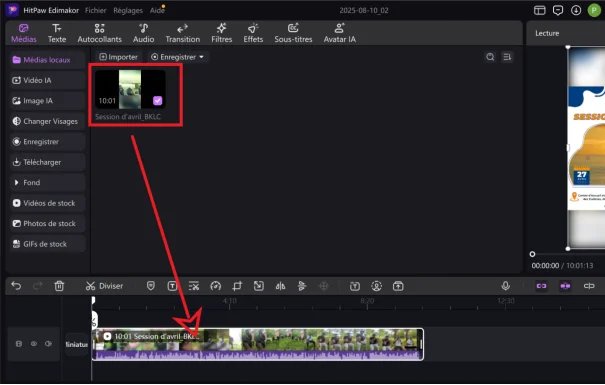The width and height of the screenshot is (605, 385).
Task: Select Enregistrer in left sidebar
Action: coord(47,142)
